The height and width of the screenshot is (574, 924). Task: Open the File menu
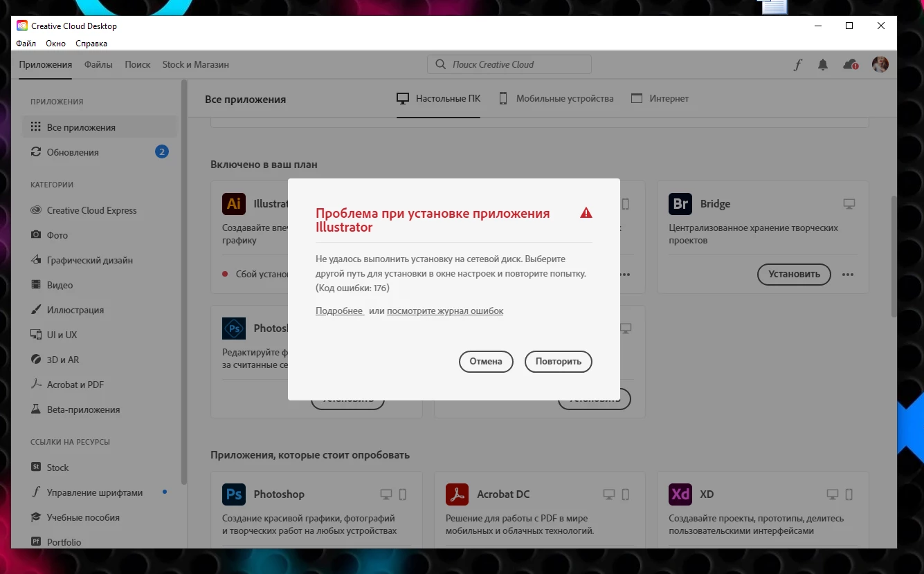(26, 43)
